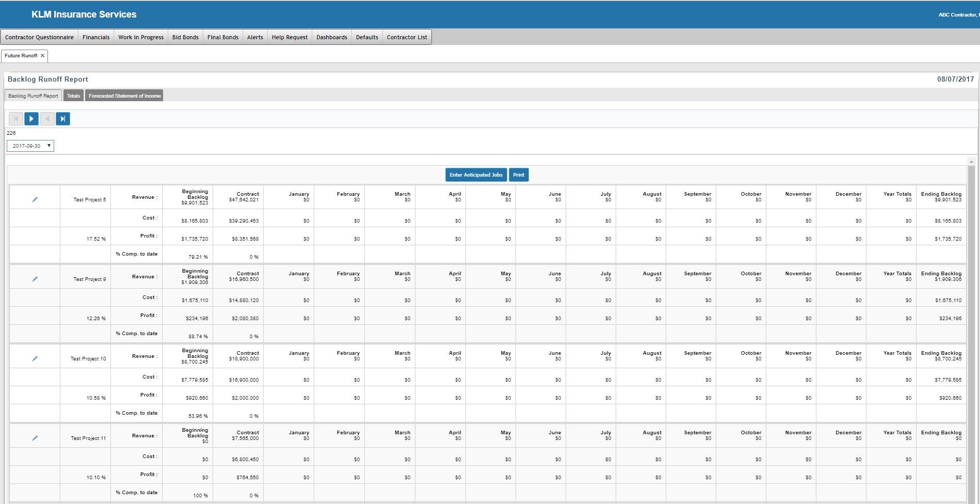980x504 pixels.
Task: Open the Forecasted Statement of Income tab
Action: point(124,96)
